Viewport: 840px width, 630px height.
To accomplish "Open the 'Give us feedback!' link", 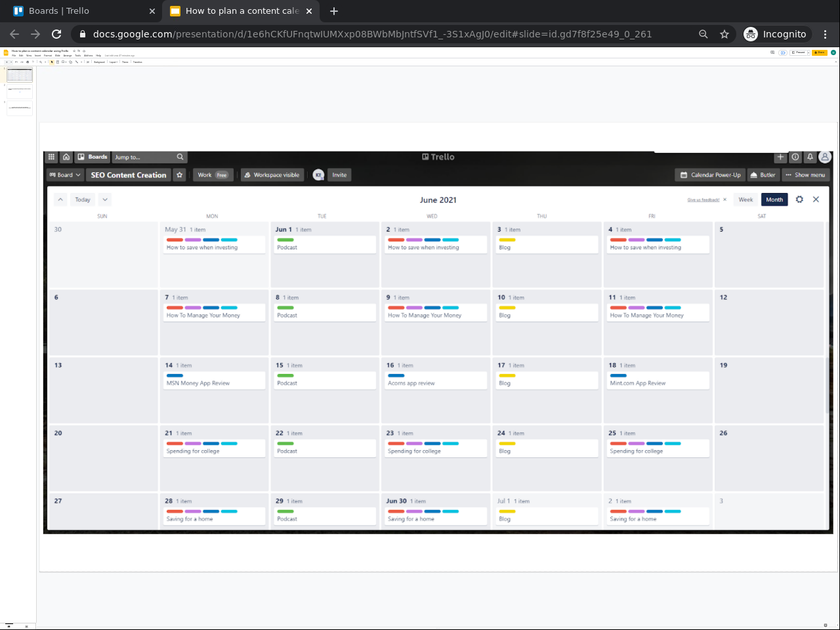I will pos(703,200).
